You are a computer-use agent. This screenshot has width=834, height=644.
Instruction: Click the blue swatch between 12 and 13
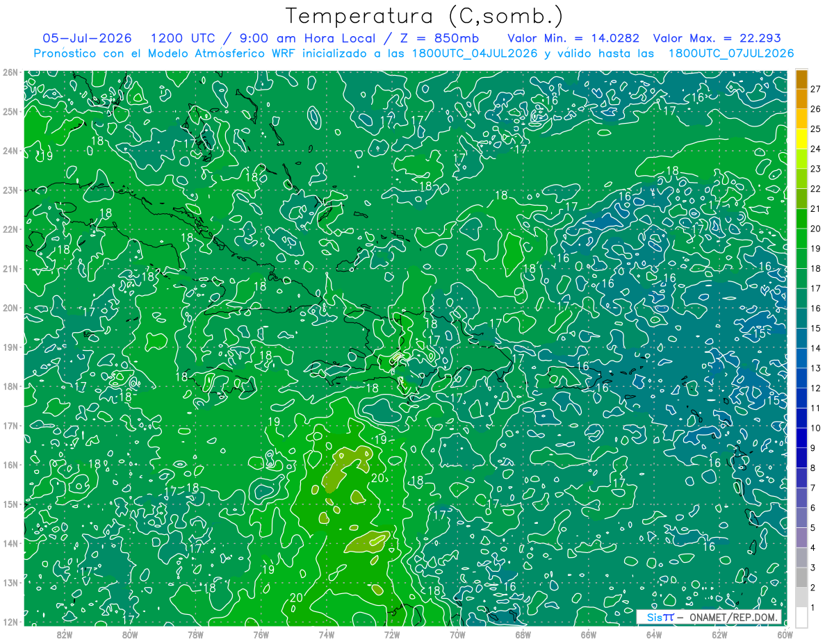(801, 378)
